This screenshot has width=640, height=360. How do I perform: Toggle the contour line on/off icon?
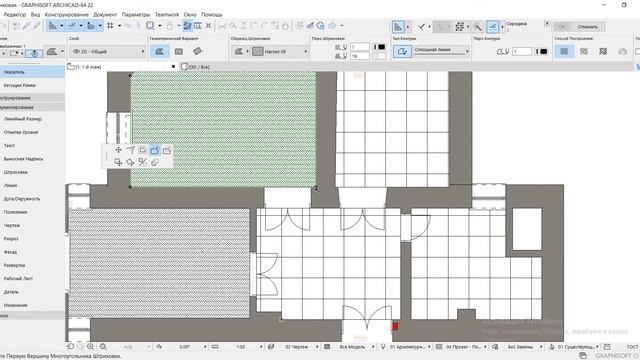click(402, 51)
